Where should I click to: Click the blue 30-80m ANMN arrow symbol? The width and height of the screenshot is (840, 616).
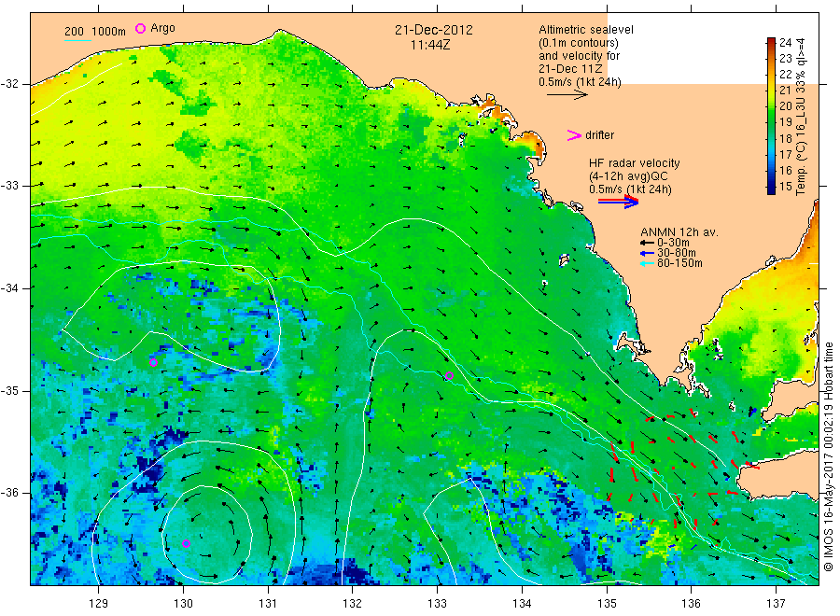647,253
